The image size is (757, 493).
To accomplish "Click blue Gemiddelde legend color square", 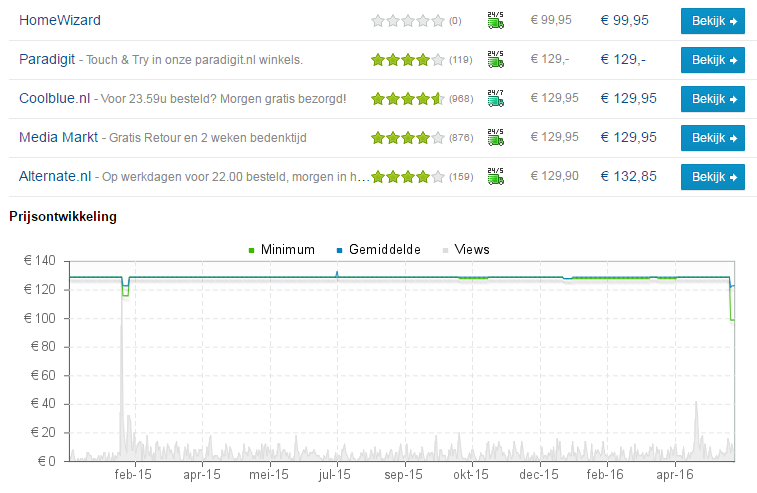I will coord(339,250).
